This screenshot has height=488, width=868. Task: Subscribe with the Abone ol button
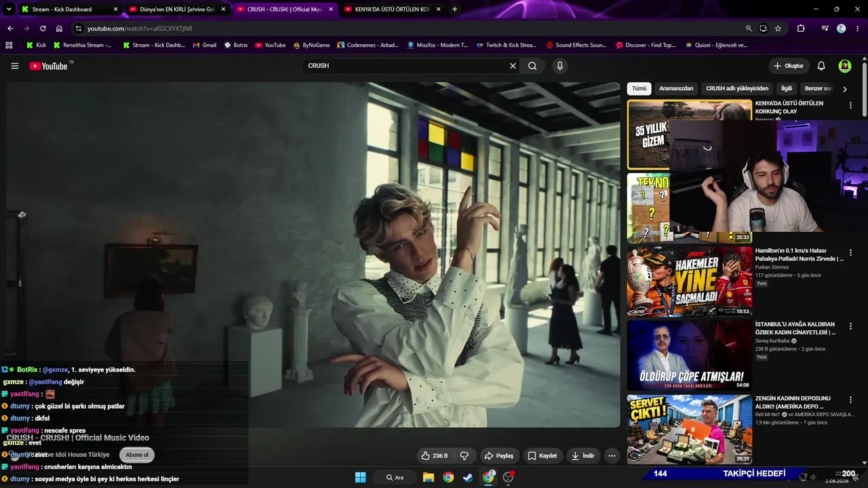137,455
